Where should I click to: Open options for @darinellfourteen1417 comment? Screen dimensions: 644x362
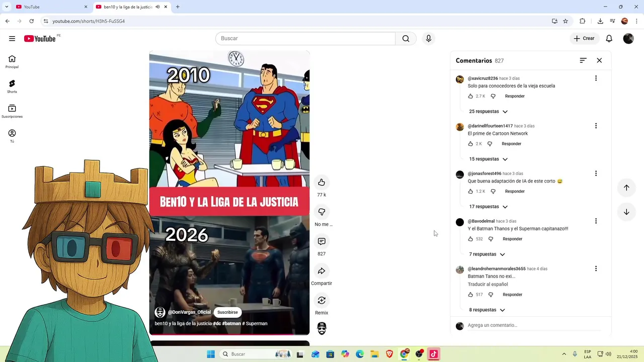(x=596, y=126)
